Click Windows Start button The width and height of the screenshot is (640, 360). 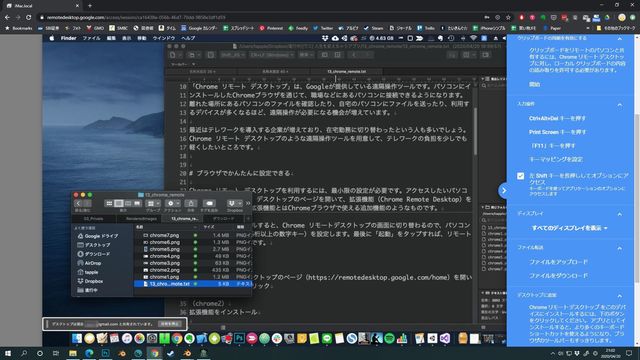coord(7,353)
